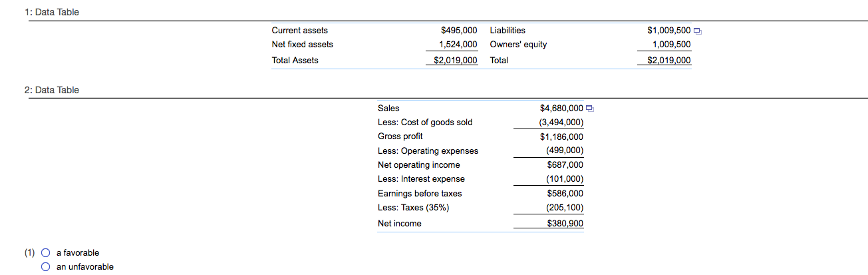Click the 'Net fixed assets' label

[x=303, y=45]
